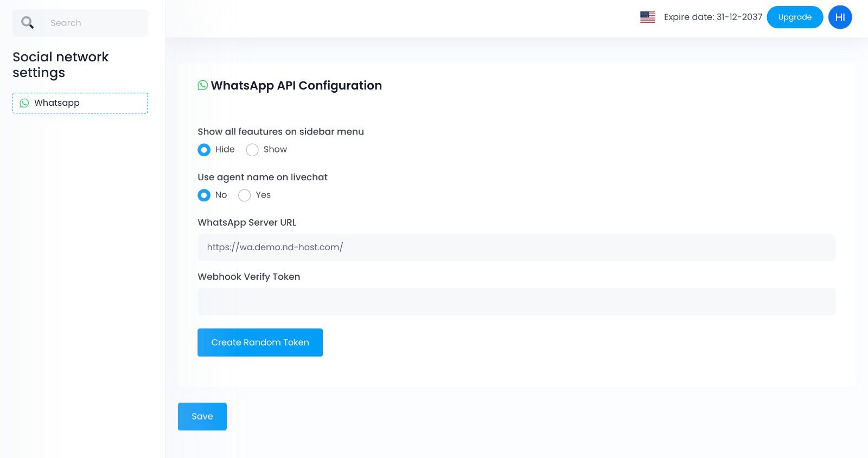Save the WhatsApp configuration
This screenshot has width=868, height=458.
point(202,416)
